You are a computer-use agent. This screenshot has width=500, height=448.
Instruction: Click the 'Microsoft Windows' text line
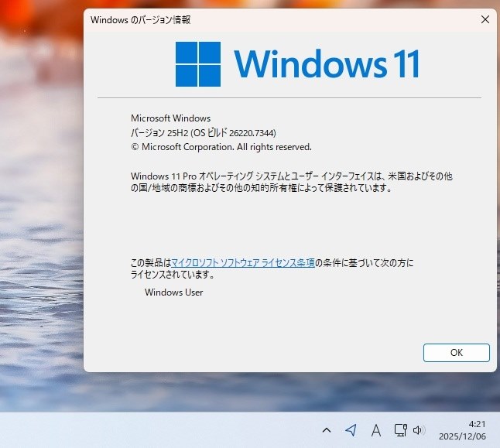[x=170, y=118]
